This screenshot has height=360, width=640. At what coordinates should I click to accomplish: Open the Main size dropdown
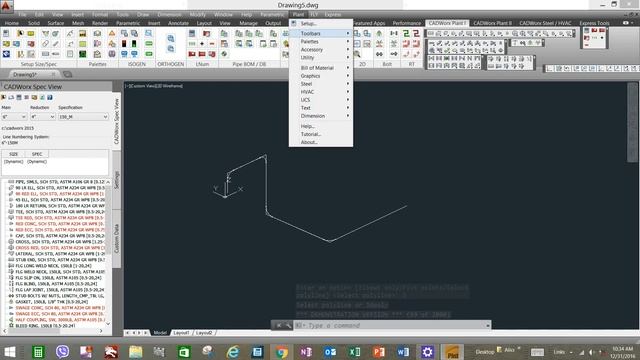[14, 117]
